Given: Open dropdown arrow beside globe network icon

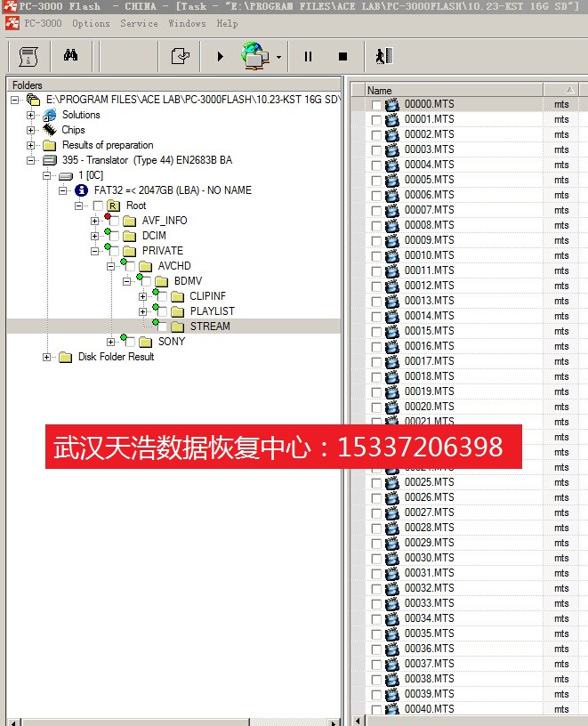Looking at the screenshot, I should 278,58.
